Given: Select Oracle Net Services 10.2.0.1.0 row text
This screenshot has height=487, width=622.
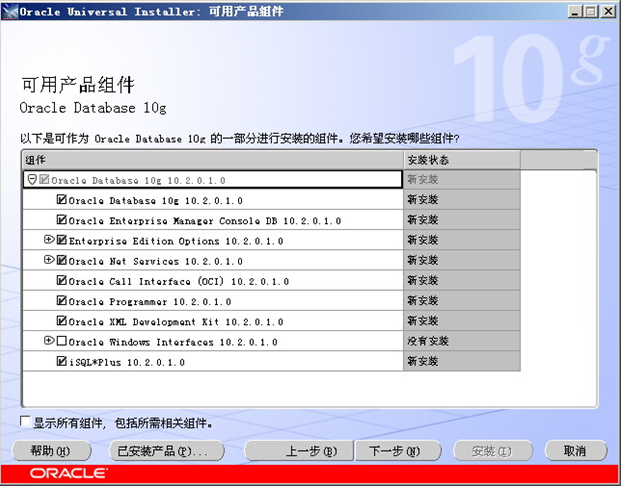Looking at the screenshot, I should [x=156, y=261].
